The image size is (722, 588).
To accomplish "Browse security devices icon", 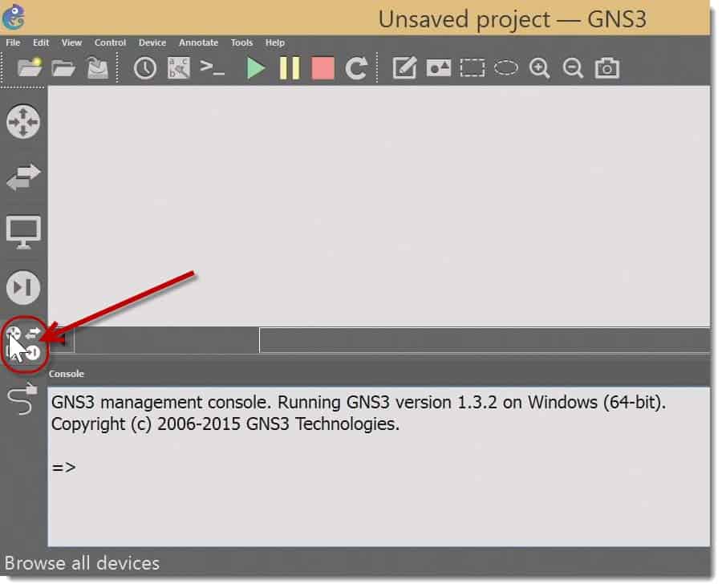I will 23,288.
